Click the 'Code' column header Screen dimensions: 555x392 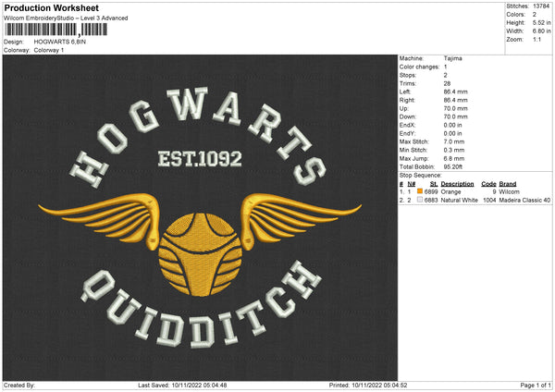(x=488, y=184)
